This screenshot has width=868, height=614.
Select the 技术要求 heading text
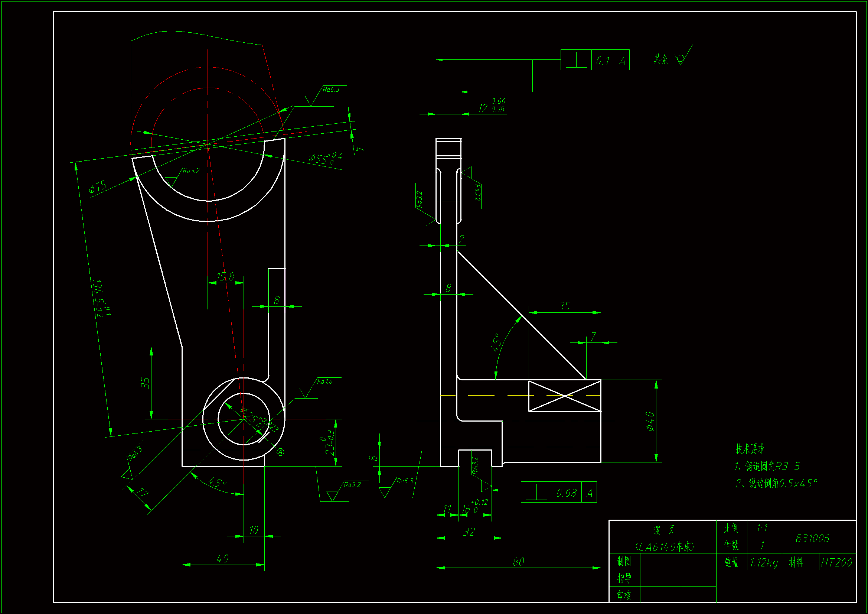[750, 449]
